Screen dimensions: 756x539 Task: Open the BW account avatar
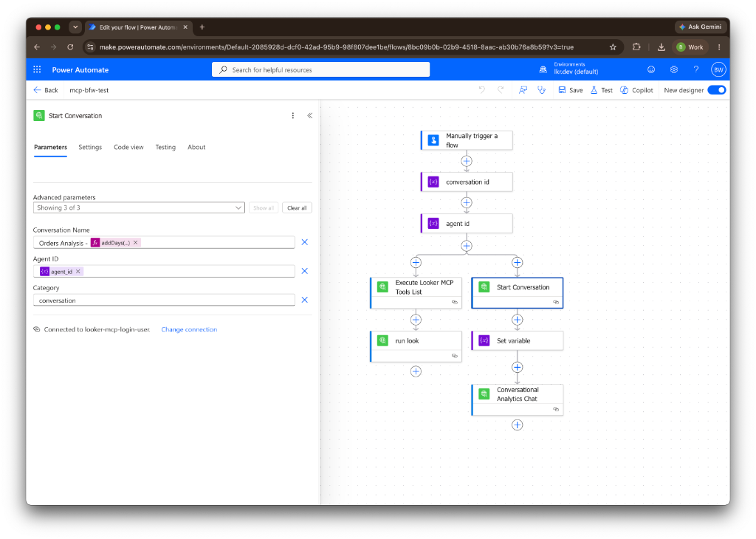point(718,69)
